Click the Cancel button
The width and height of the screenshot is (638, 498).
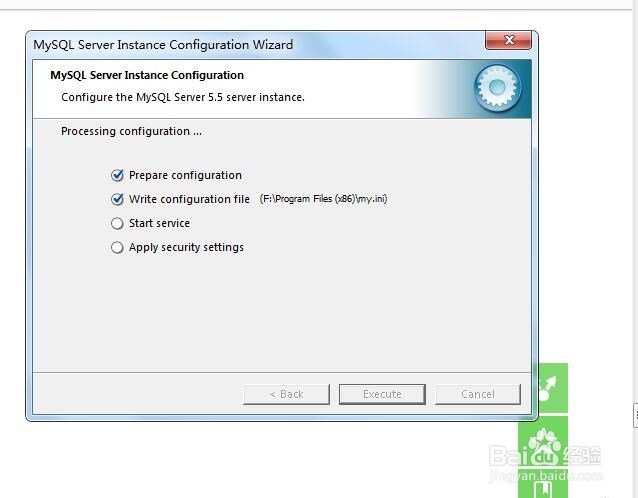(478, 394)
